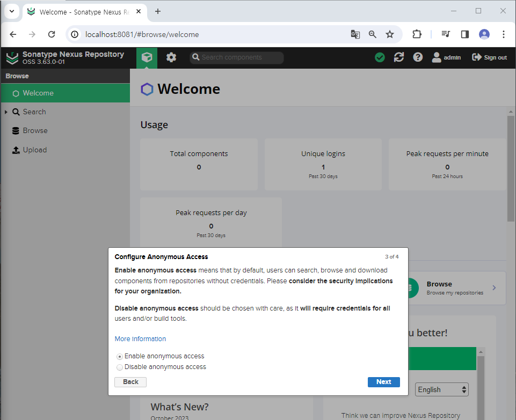This screenshot has width=516, height=420.
Task: Open the Chrome three-dot menu
Action: 504,34
